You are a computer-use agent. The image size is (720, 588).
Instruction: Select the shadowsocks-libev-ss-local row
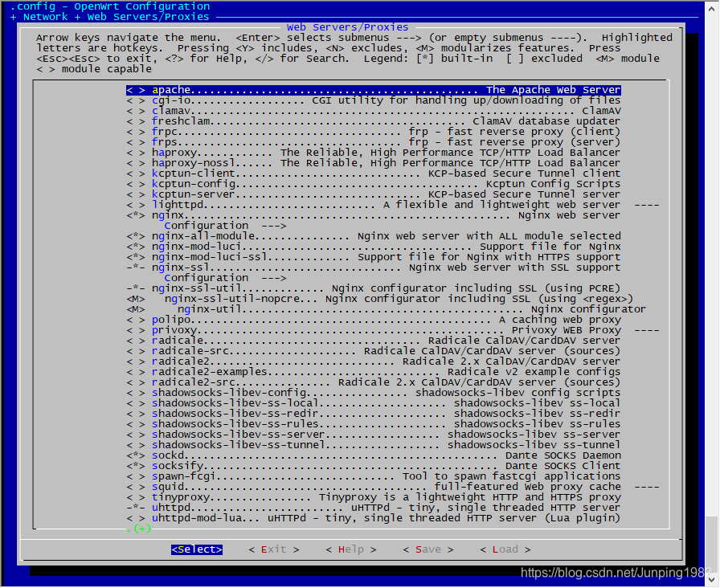pyautogui.click(x=374, y=403)
